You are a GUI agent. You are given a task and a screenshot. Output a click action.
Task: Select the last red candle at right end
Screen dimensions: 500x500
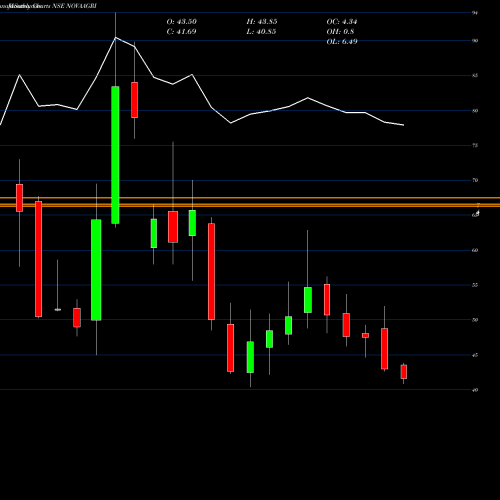tap(404, 372)
